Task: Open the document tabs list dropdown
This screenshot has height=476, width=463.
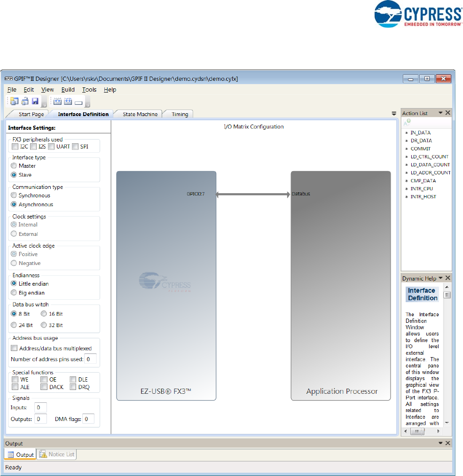Action: (394, 114)
